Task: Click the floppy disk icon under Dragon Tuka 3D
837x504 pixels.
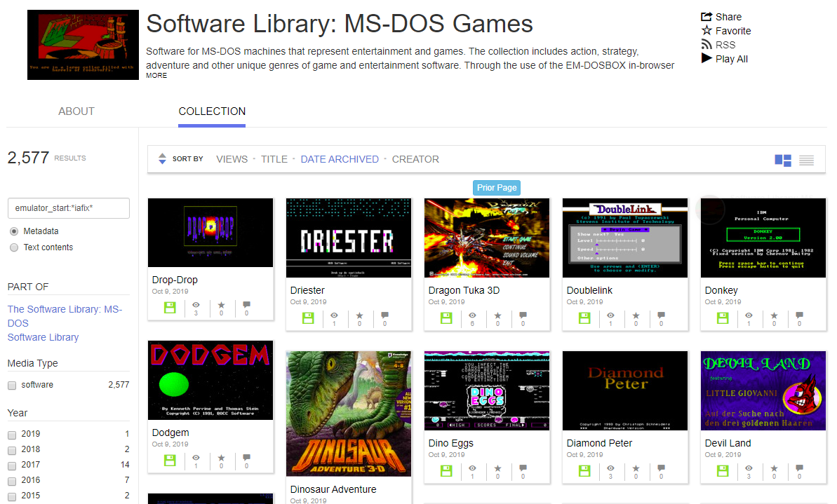Action: click(446, 318)
